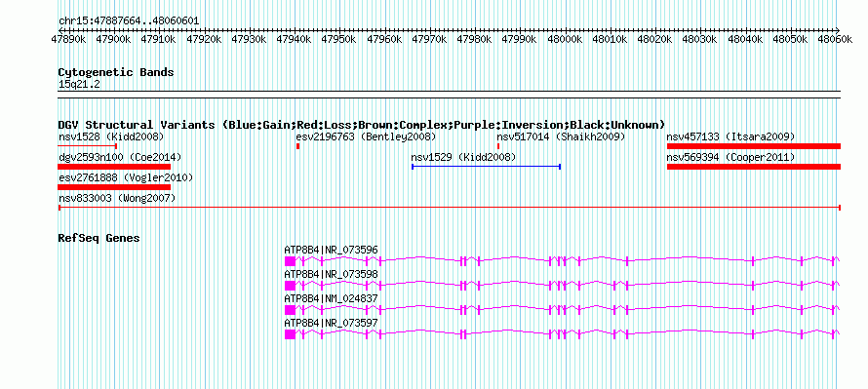The image size is (868, 389).
Task: Select the esv2196763 (Bentley2008) red loss marker
Action: click(297, 146)
